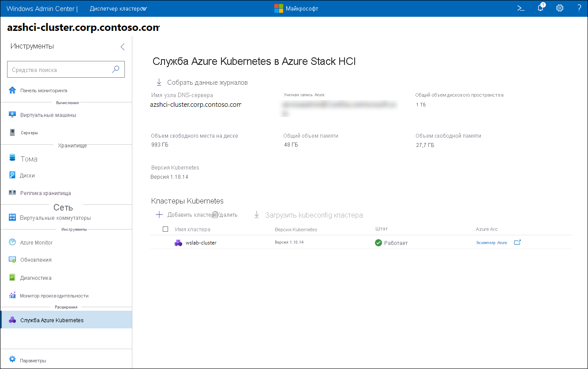Sort by Версия Kubernetes column header
The height and width of the screenshot is (369, 588).
(296, 229)
